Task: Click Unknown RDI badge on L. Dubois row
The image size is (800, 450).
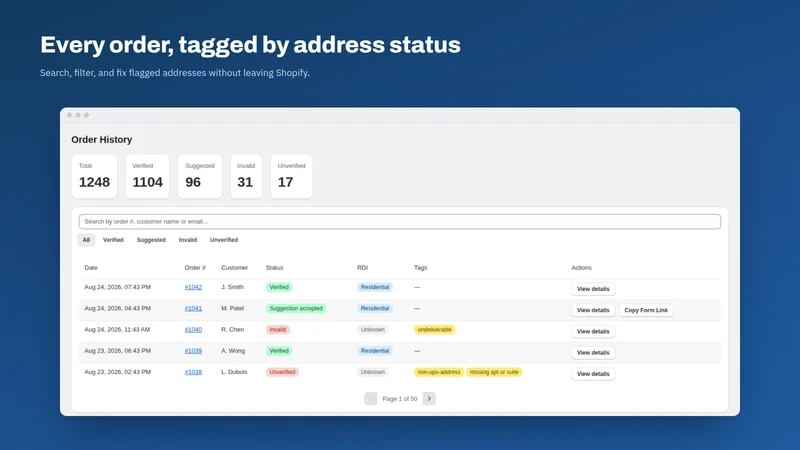Action: [372, 372]
